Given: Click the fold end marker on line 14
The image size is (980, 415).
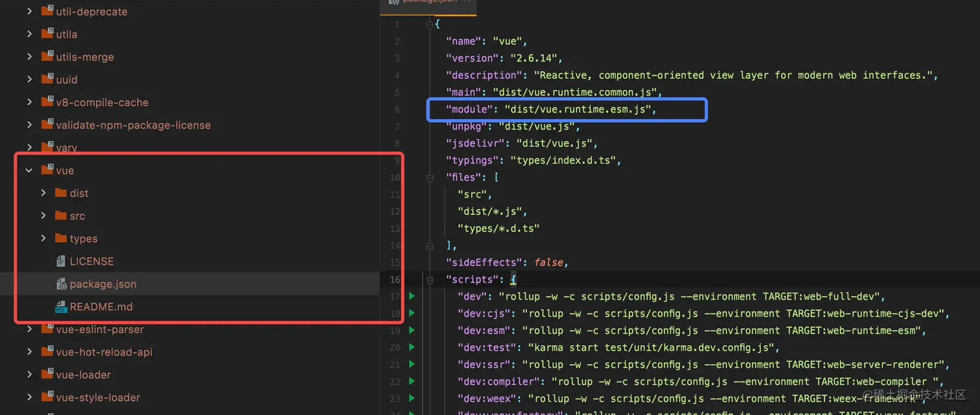Looking at the screenshot, I should [429, 245].
